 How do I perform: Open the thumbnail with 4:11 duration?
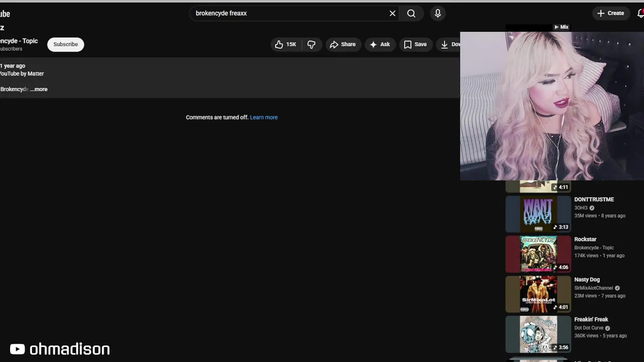tap(538, 187)
